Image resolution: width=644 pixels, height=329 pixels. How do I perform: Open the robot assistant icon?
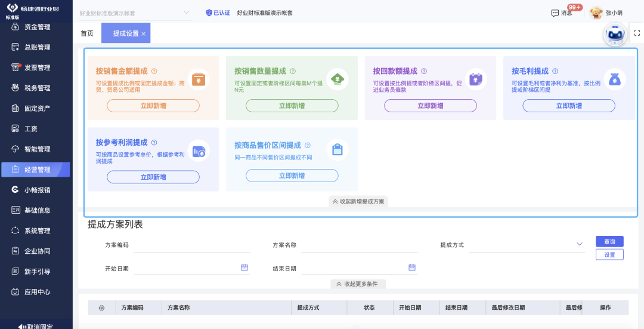614,35
